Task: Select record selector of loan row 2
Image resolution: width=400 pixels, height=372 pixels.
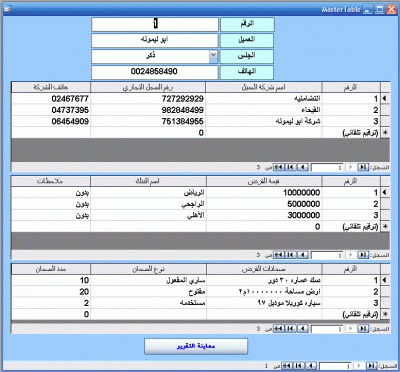Action: [x=385, y=204]
